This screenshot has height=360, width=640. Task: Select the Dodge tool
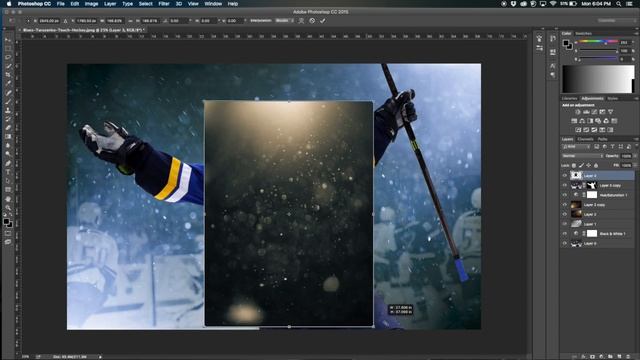pos(8,154)
